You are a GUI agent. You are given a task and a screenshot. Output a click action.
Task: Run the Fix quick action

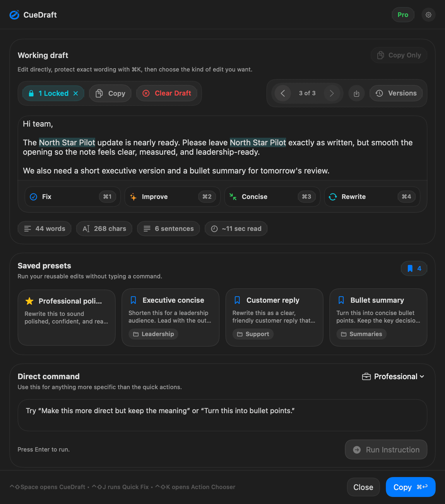coord(72,197)
